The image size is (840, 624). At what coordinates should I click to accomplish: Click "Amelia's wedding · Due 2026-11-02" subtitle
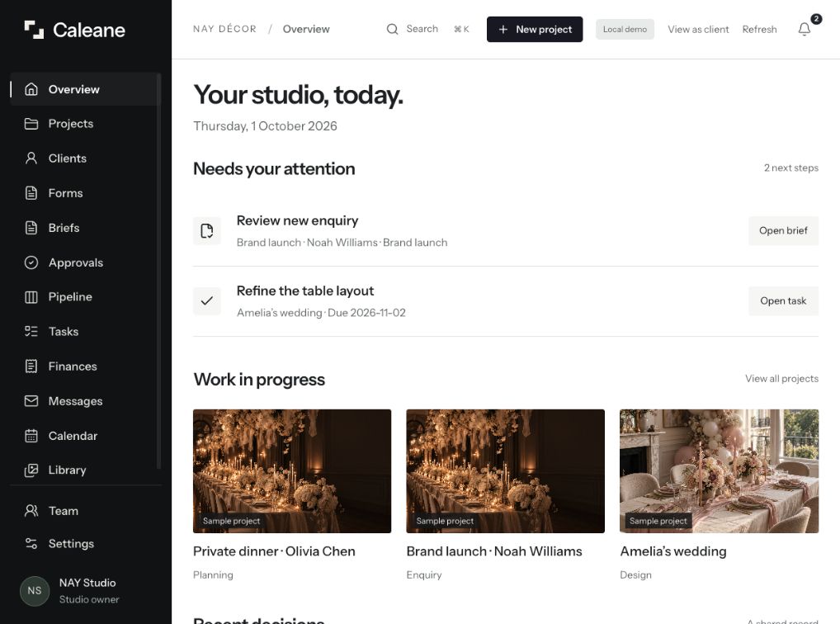point(321,313)
